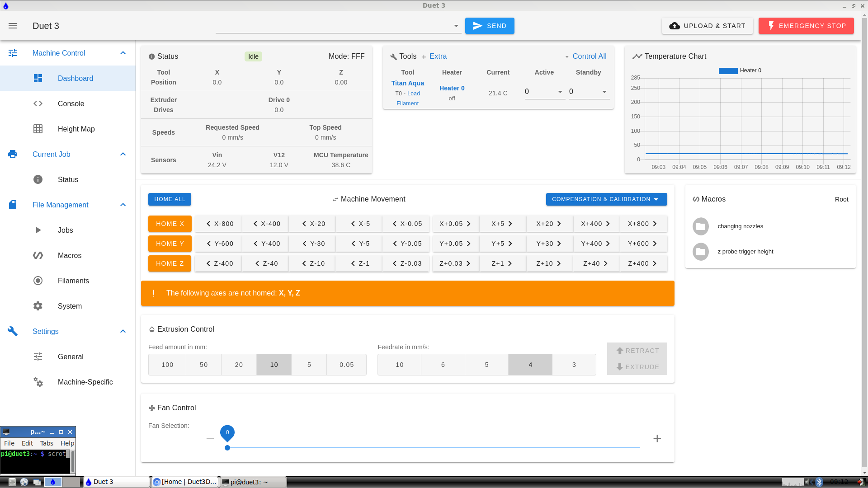Screen dimensions: 868x488
Task: Open Tabs menu in terminal window
Action: point(47,443)
